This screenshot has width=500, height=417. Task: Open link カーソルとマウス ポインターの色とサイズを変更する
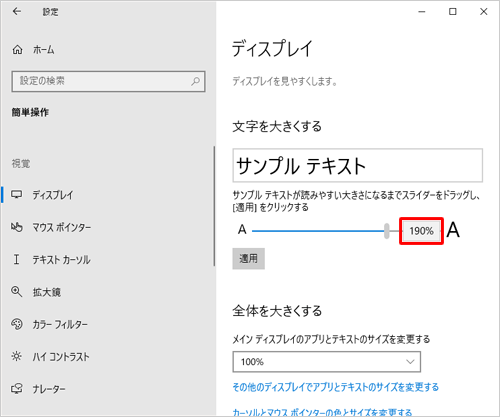(322, 413)
